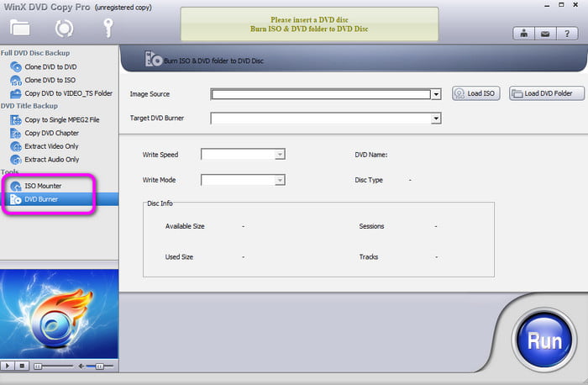The height and width of the screenshot is (385, 588).
Task: Click the Target DVD Burner field
Action: tap(321, 119)
